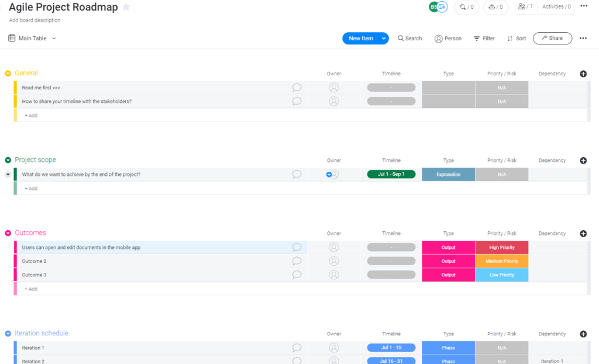
Task: Open the view toolbar ellipsis menu
Action: [x=583, y=37]
